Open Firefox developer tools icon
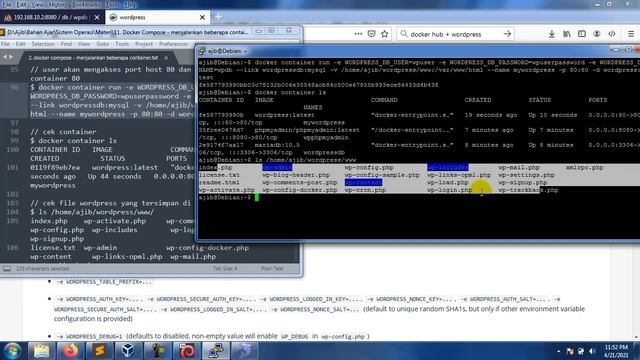The image size is (640, 360). [611, 34]
